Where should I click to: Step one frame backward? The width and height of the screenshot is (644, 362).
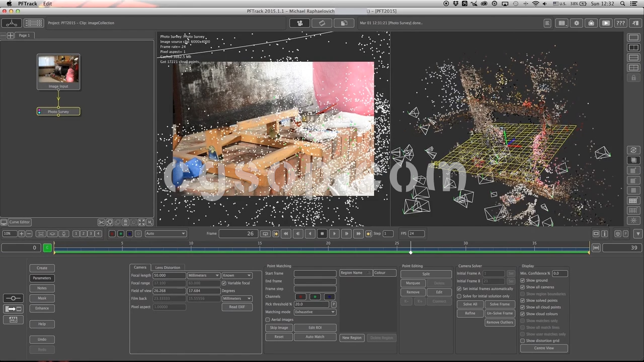coord(298,234)
